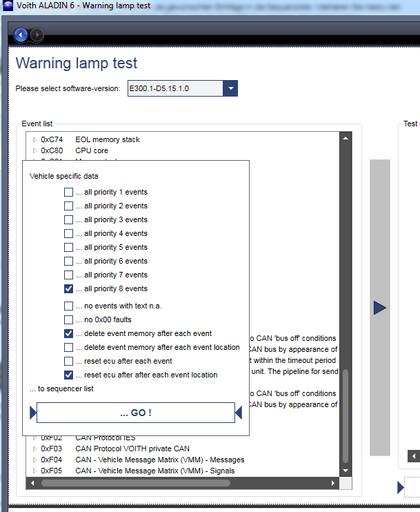The width and height of the screenshot is (420, 512).
Task: Click the 0xF03 code text
Action: pos(51,449)
